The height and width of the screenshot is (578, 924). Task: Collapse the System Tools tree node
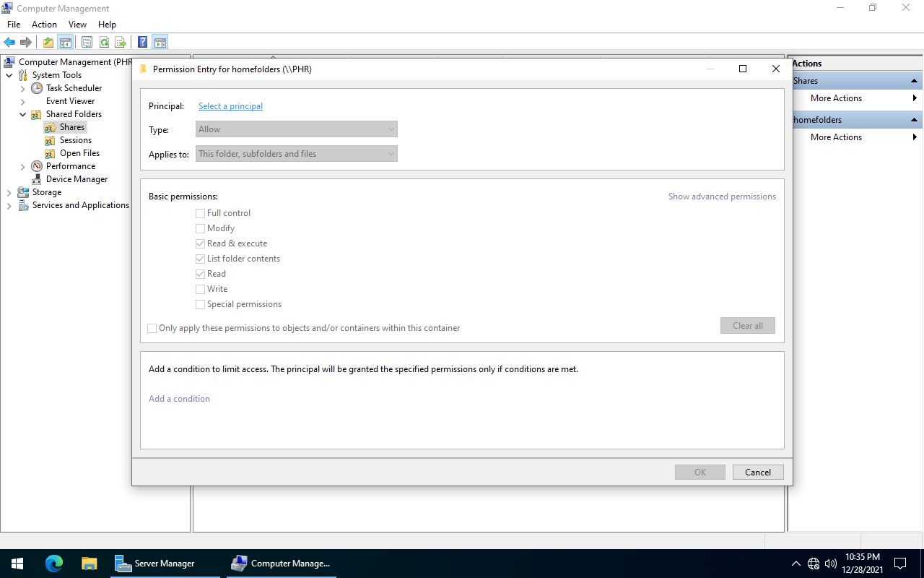[x=9, y=75]
